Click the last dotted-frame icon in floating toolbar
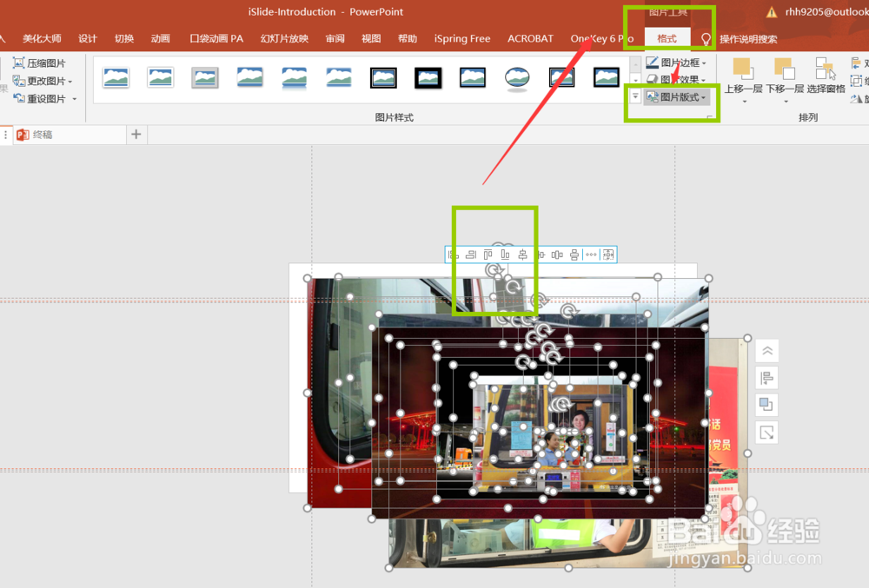Screen dimensions: 869x588 [608, 254]
